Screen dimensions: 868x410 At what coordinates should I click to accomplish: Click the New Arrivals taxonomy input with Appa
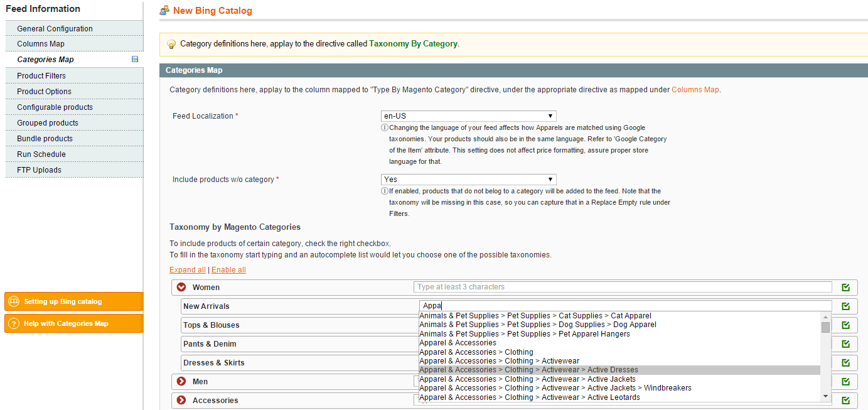(626, 306)
